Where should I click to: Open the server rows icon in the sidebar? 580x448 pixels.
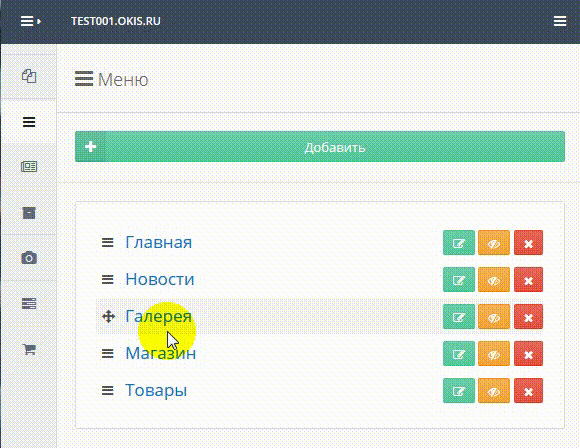[29, 304]
